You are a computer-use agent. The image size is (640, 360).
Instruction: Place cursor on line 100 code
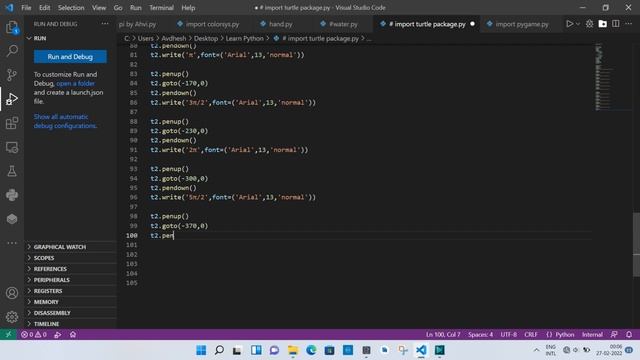(x=162, y=236)
